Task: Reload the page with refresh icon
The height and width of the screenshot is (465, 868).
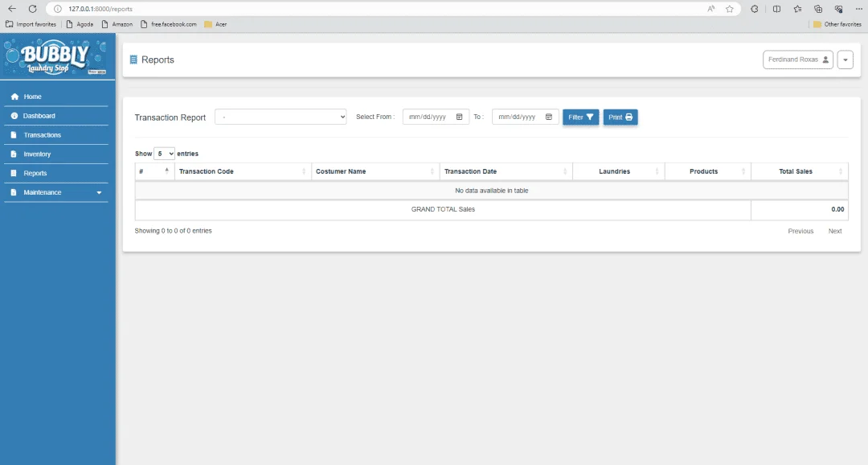Action: point(33,9)
